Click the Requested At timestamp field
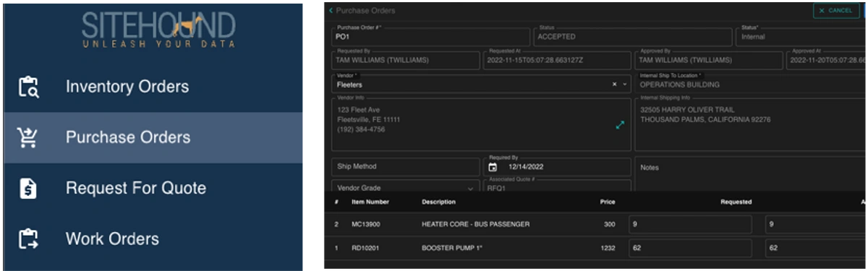Viewport: 868px width, 271px height. pos(557,60)
